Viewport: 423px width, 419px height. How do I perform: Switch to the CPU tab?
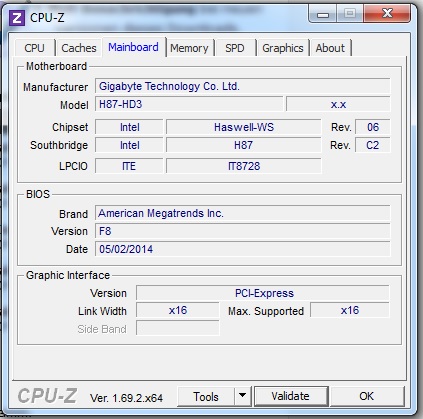(x=34, y=48)
